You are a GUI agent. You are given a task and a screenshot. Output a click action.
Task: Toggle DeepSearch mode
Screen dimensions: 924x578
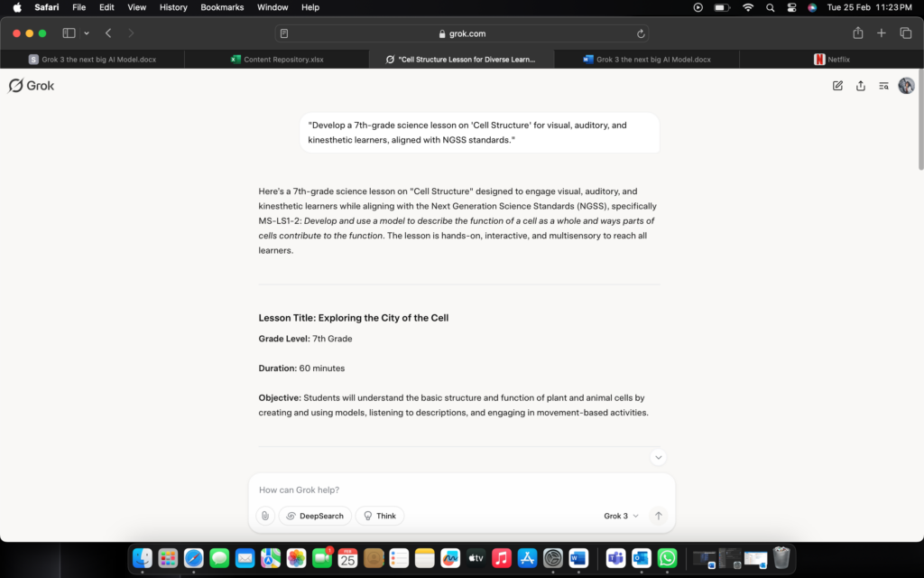point(315,516)
